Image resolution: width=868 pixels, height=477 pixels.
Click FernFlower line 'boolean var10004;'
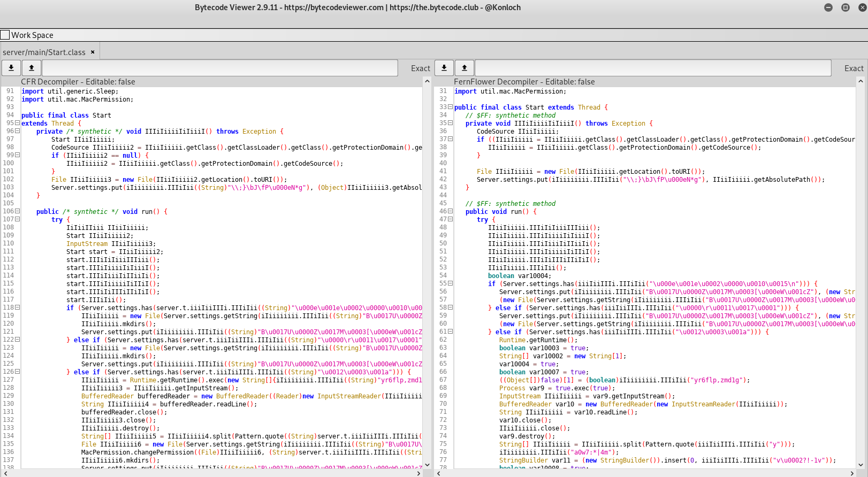pos(519,275)
